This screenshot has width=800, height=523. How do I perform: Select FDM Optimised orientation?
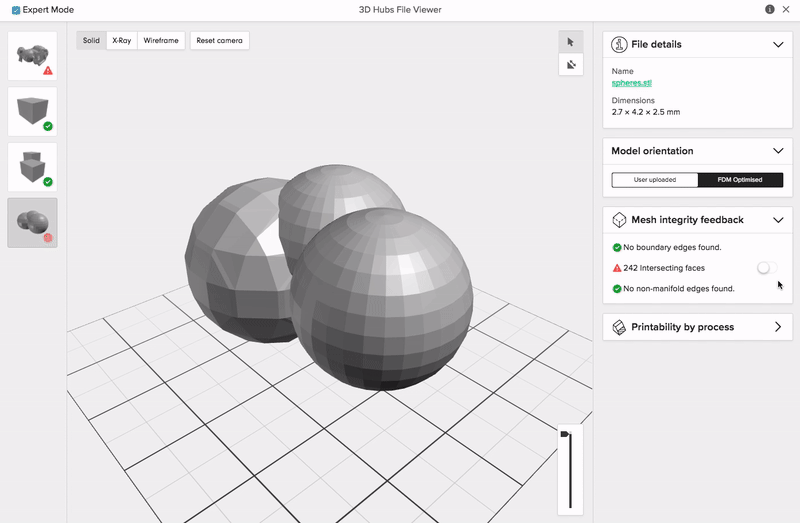pyautogui.click(x=740, y=180)
